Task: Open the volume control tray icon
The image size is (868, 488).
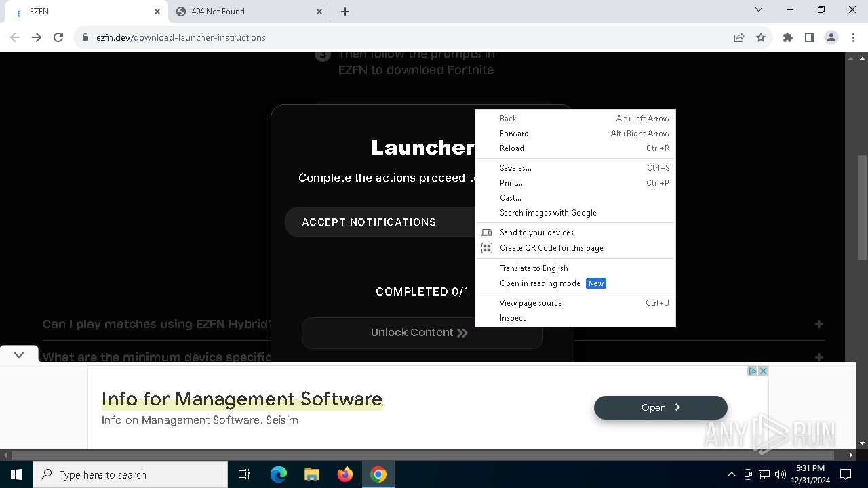Action: coord(781,474)
